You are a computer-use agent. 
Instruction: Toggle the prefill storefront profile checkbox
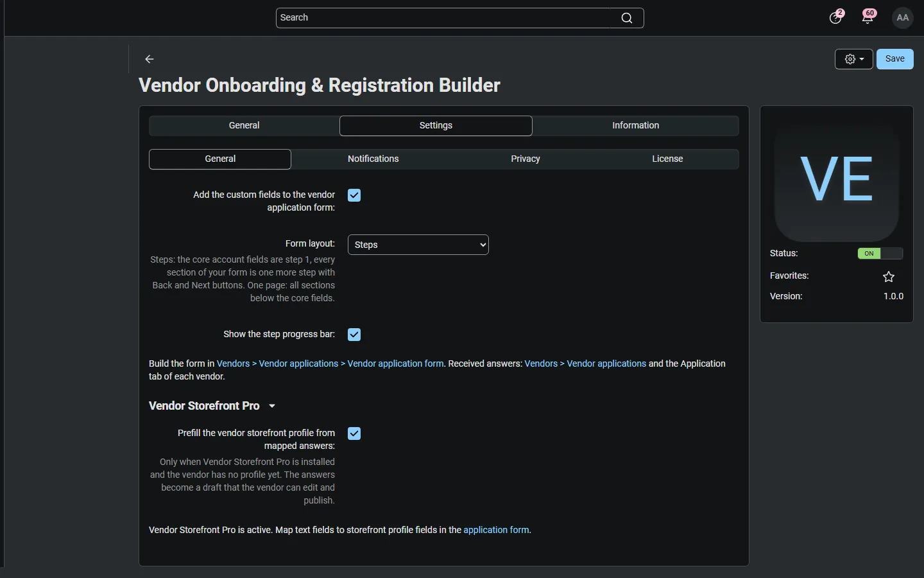354,433
